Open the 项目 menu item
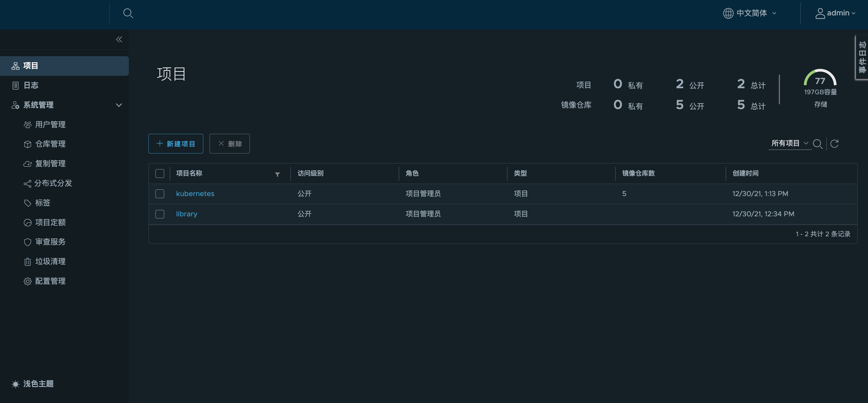 click(64, 66)
